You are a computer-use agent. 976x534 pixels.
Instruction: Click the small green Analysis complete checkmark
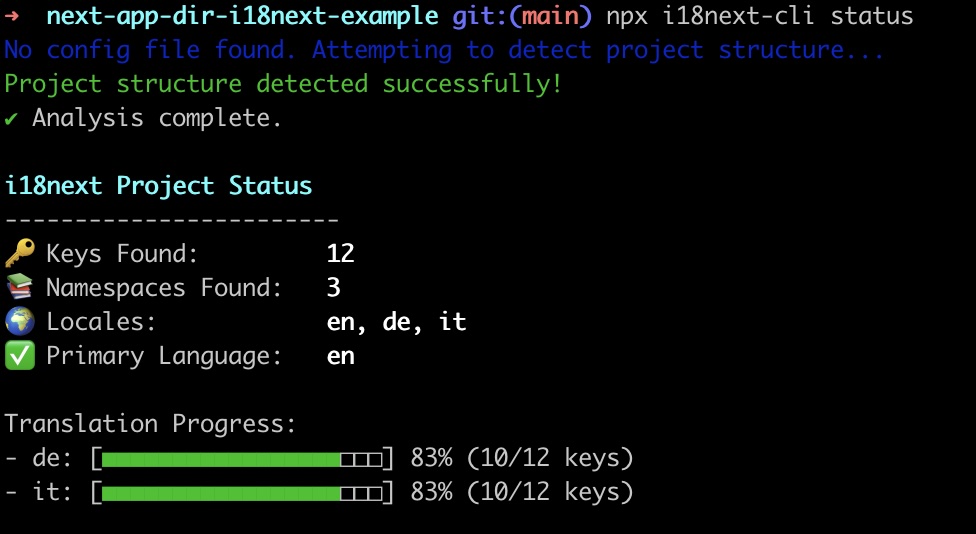(x=11, y=119)
